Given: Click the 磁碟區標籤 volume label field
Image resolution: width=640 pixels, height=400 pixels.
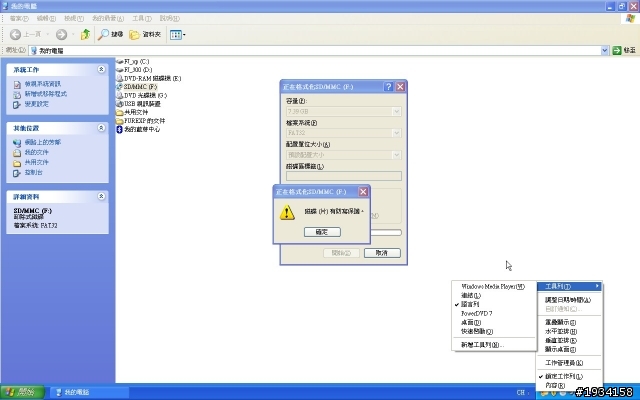Looking at the screenshot, I should click(344, 176).
